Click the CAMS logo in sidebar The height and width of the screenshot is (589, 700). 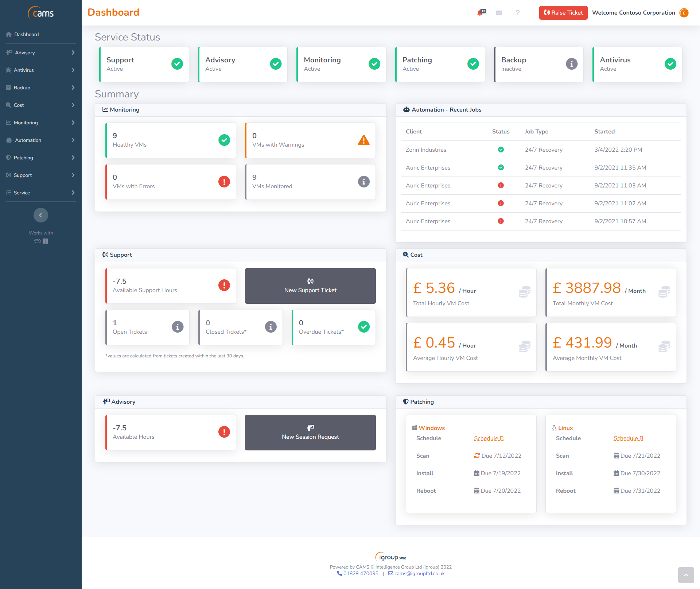click(x=41, y=13)
